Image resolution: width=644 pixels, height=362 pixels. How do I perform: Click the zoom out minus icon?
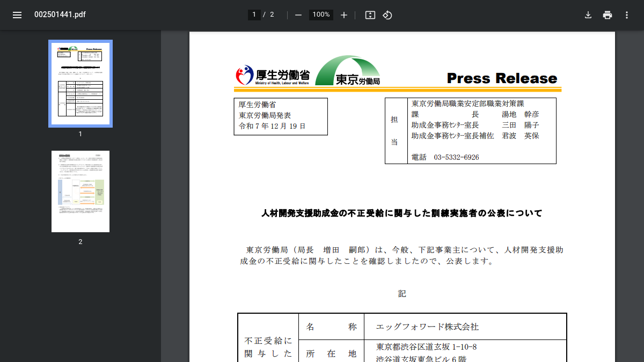pyautogui.click(x=298, y=15)
